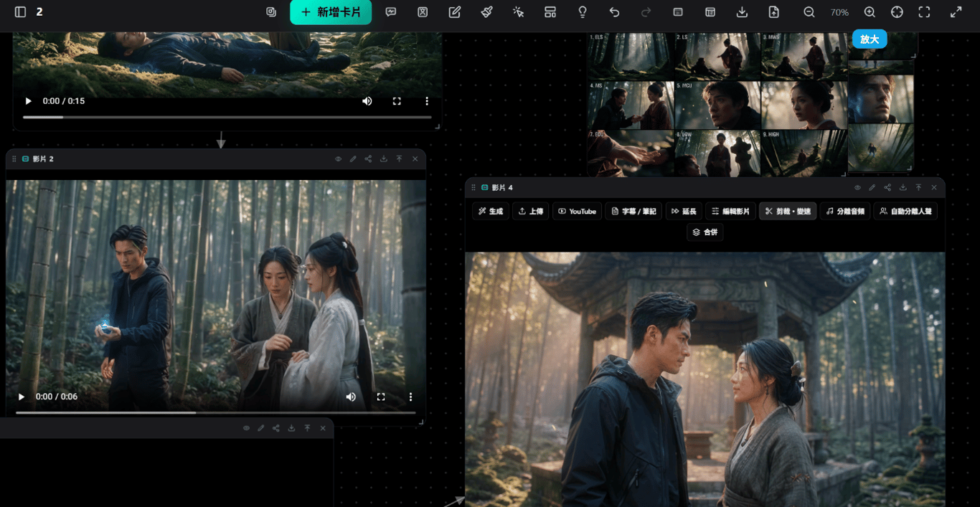Mute the 影片 2 video volume
Image resolution: width=980 pixels, height=507 pixels.
(351, 397)
